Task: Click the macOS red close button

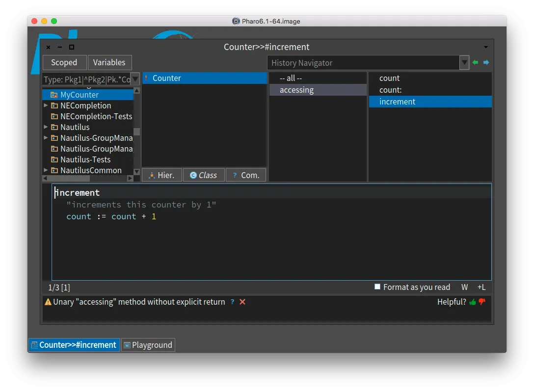Action: click(34, 21)
